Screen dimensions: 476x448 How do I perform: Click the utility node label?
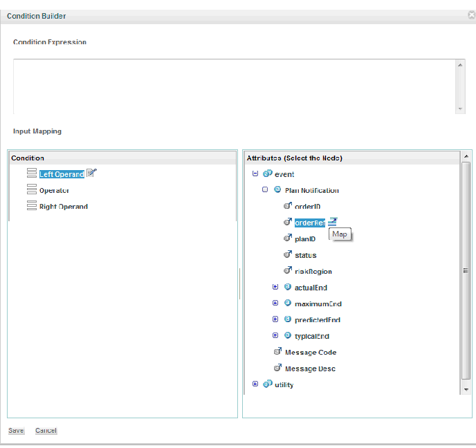[x=284, y=384]
